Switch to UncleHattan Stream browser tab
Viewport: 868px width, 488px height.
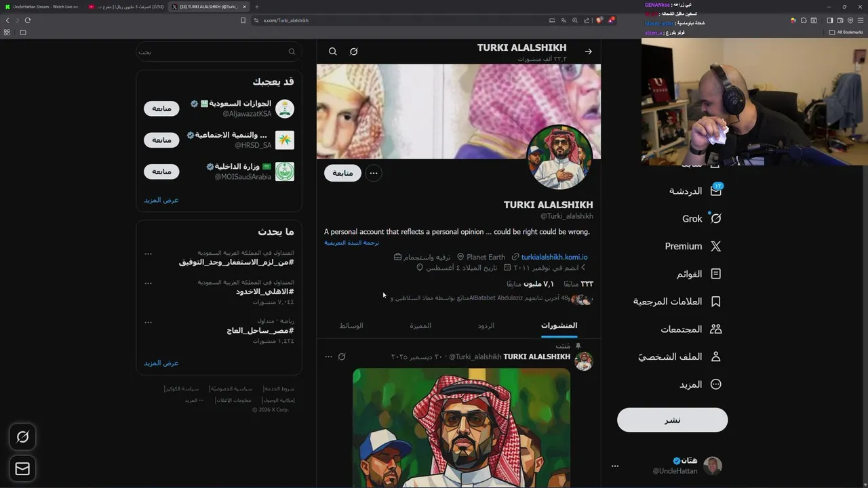41,7
